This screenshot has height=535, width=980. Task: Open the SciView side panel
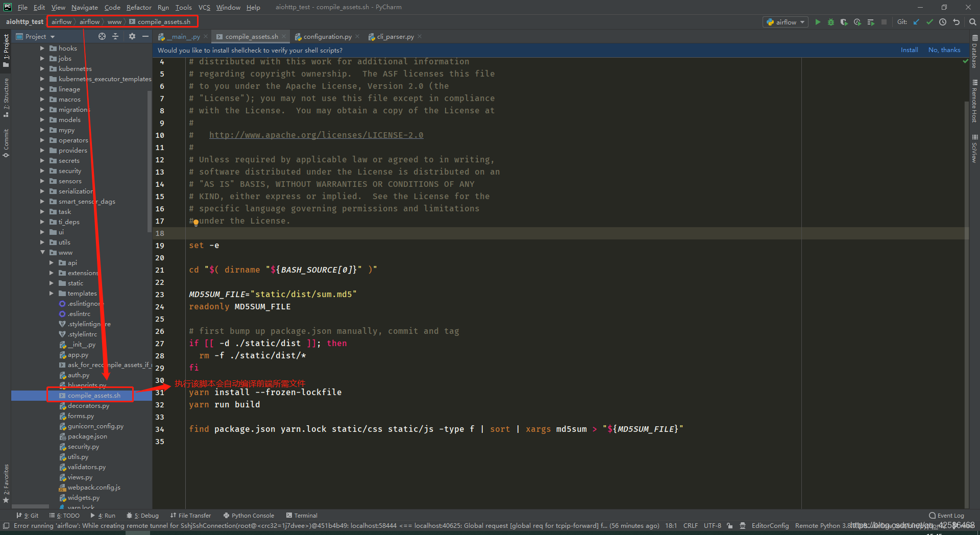(x=974, y=149)
